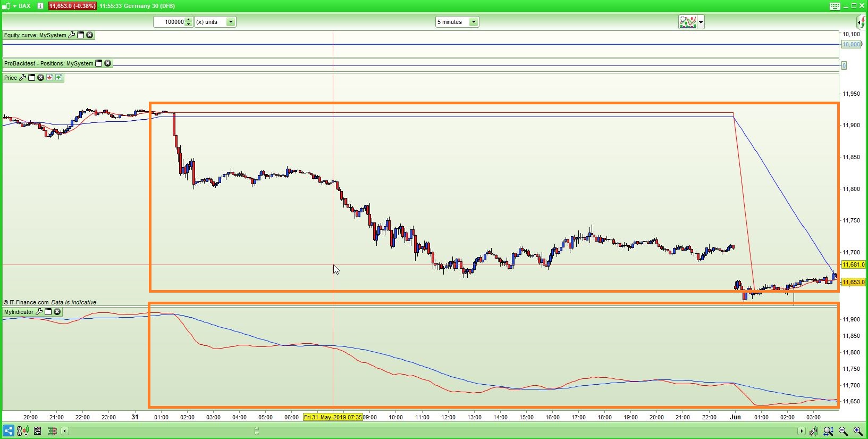Click the 11,950 price axis label
Image resolution: width=868 pixels, height=439 pixels.
point(851,94)
